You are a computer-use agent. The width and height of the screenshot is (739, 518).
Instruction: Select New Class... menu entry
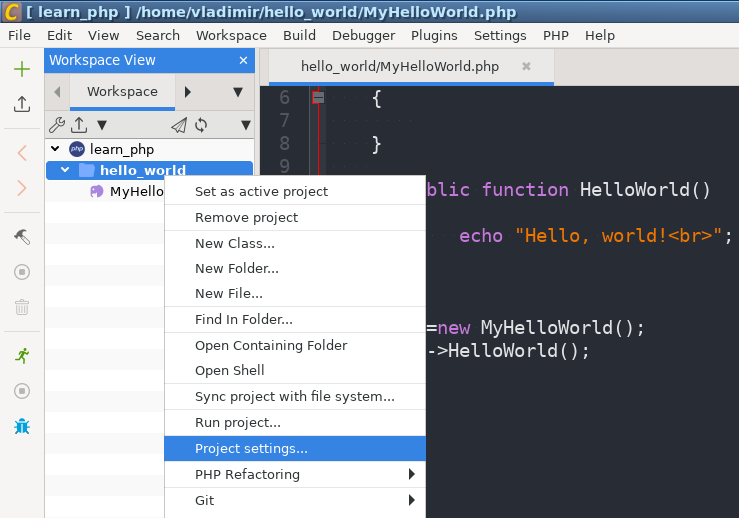tap(295, 243)
